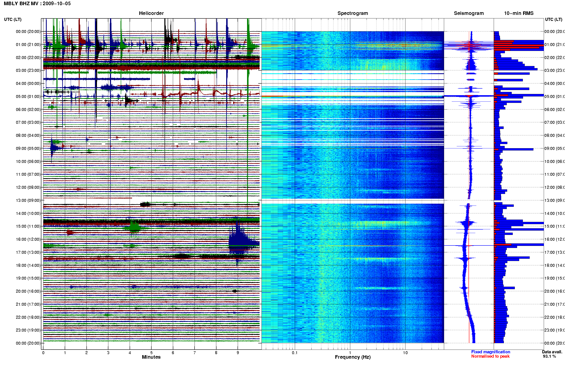
Task: Select the left '14:00 (10:00)' time label
Action: (x=28, y=213)
